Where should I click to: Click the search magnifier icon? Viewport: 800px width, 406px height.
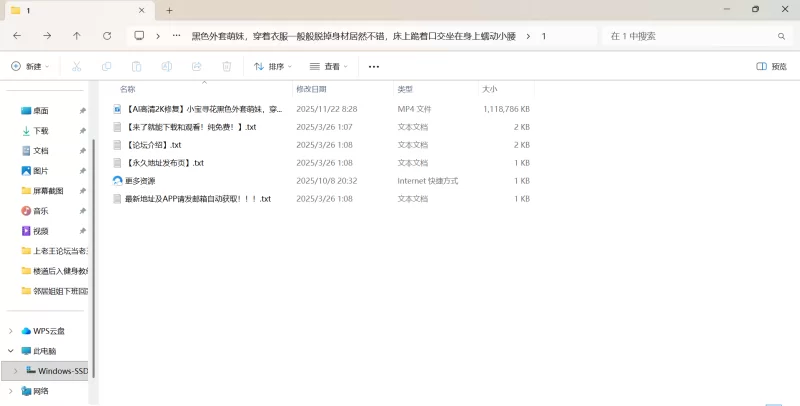point(781,36)
